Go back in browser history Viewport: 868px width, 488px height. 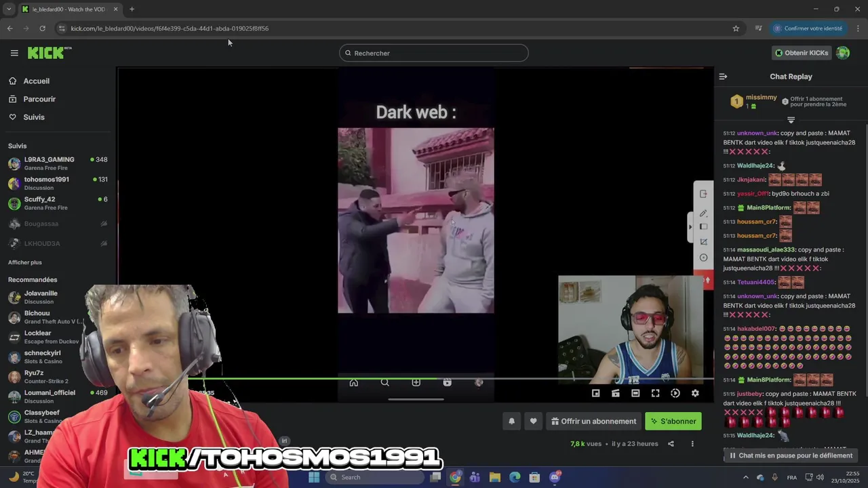tap(9, 28)
